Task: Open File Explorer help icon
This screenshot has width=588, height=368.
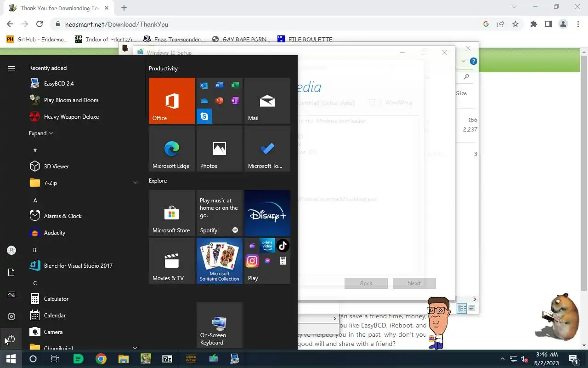Action: pos(474,61)
